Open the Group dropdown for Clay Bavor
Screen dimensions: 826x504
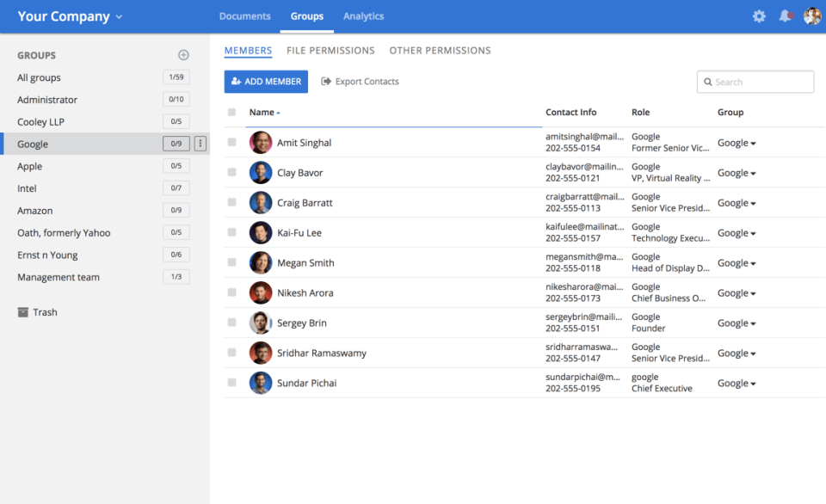point(737,173)
